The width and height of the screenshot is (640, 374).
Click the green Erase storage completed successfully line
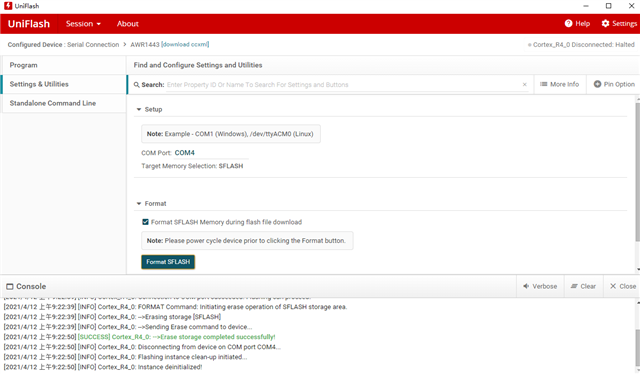[140, 337]
